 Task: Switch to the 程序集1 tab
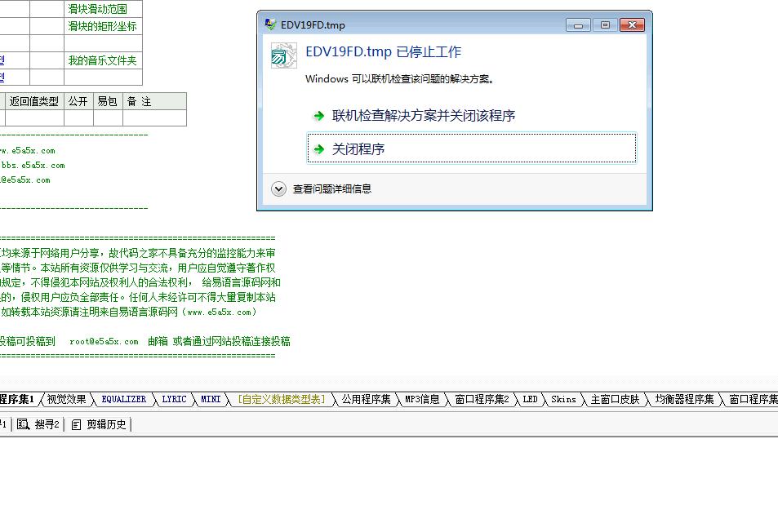17,399
